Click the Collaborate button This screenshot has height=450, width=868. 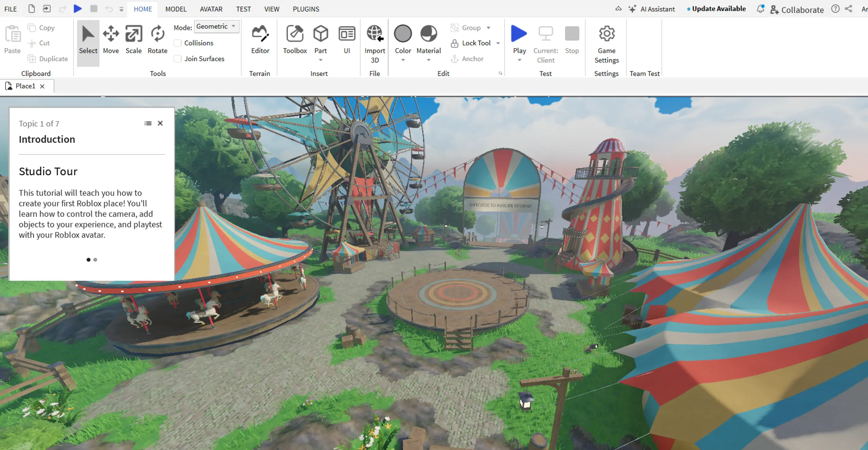click(797, 10)
